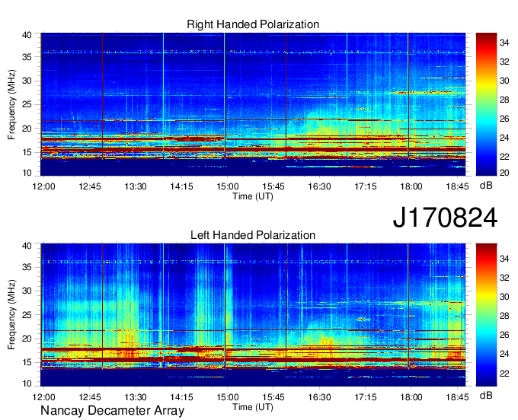This screenshot has height=420, width=518.
Task: Click the 15 MHz tick on the top plot
Action: pyautogui.click(x=27, y=152)
